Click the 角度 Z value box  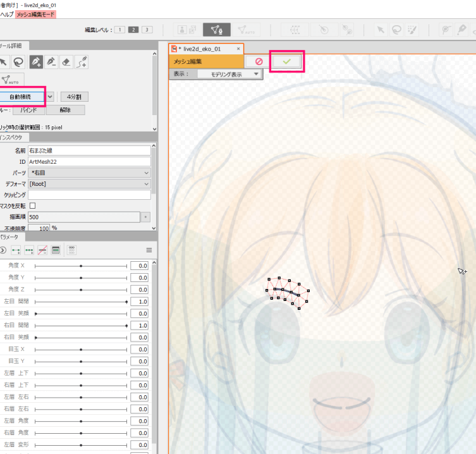[x=139, y=290]
